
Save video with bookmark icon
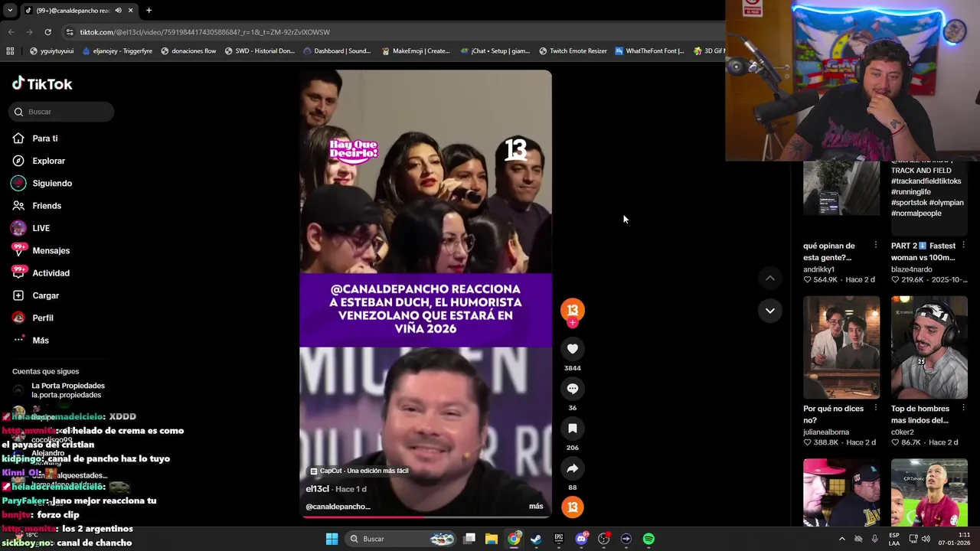(572, 429)
